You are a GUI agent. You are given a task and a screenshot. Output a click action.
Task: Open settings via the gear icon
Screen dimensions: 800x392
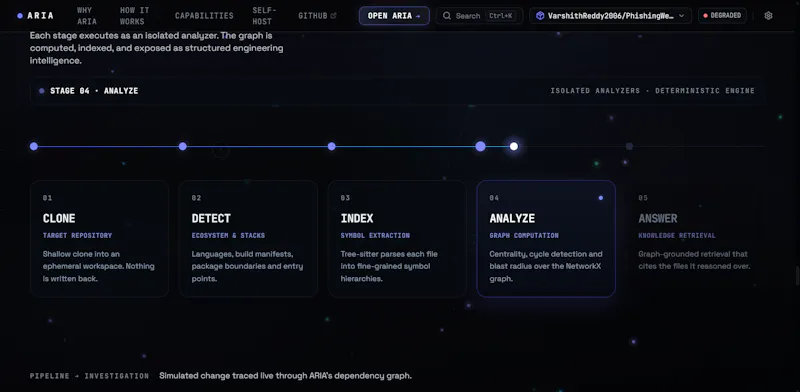pyautogui.click(x=768, y=16)
